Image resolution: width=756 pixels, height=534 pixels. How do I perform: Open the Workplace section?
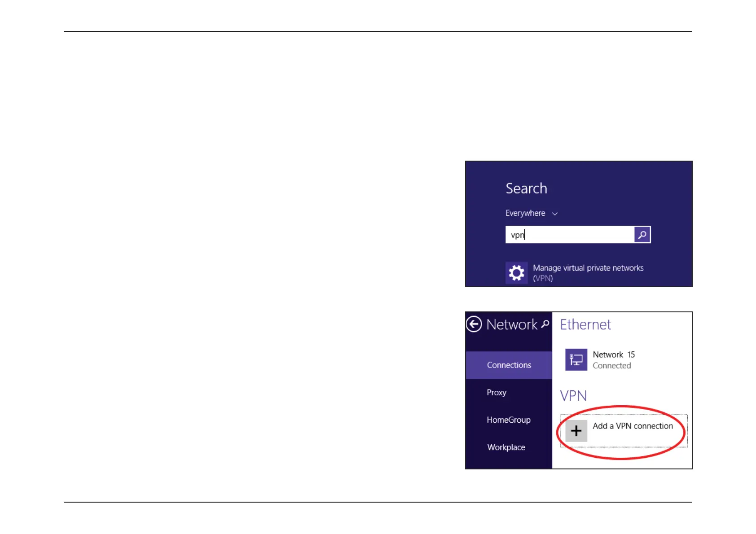tap(506, 447)
